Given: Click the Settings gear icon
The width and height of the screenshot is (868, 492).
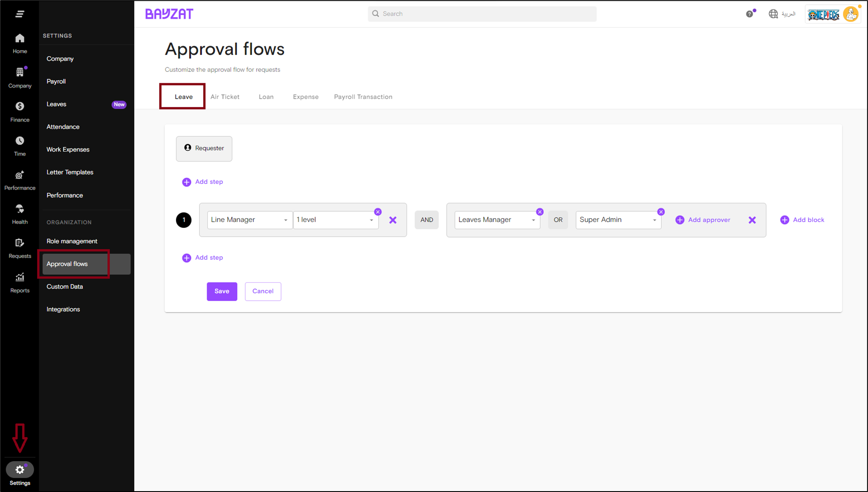Looking at the screenshot, I should tap(20, 470).
